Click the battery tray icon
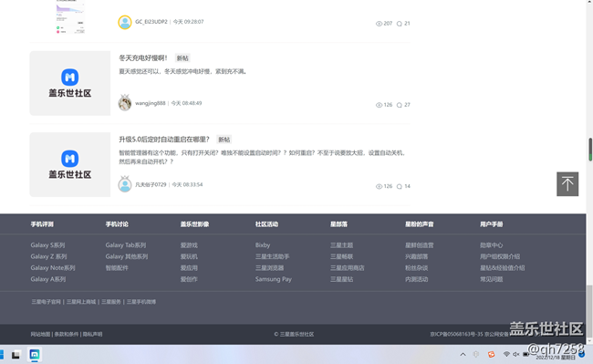The image size is (593, 364). click(x=525, y=354)
